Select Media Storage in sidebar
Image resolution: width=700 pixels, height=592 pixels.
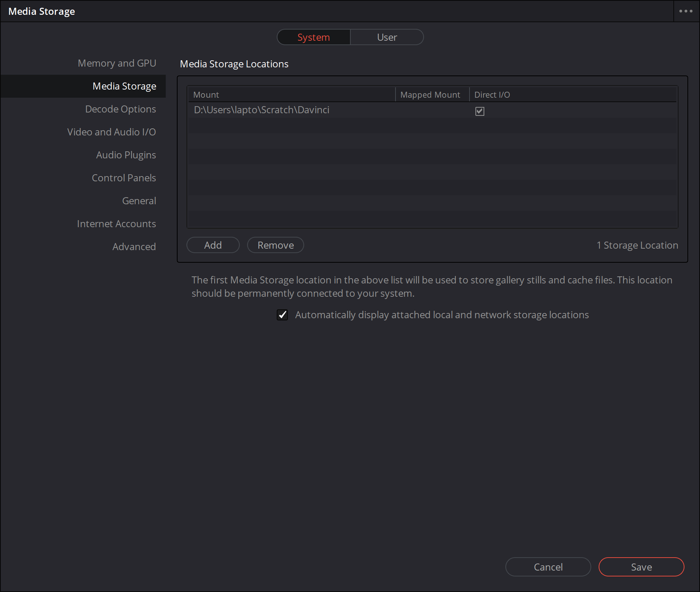[x=124, y=86]
